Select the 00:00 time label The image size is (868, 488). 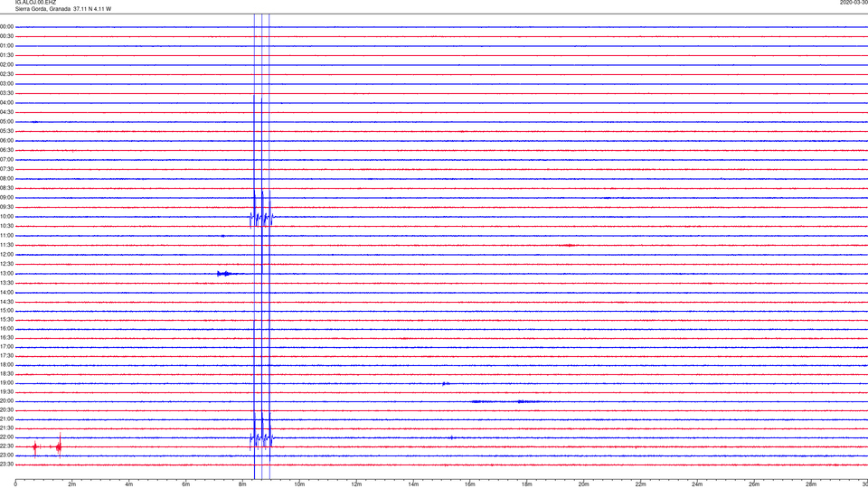click(6, 26)
